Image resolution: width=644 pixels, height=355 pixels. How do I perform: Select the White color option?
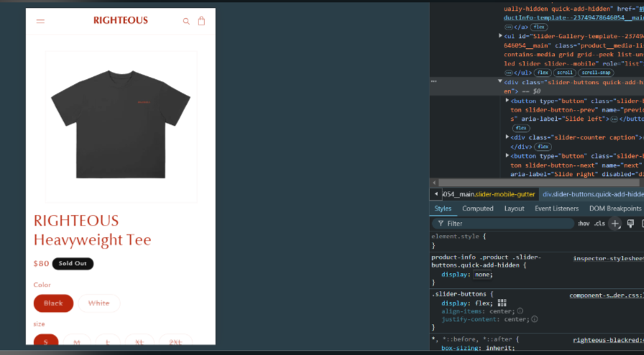[x=99, y=303]
